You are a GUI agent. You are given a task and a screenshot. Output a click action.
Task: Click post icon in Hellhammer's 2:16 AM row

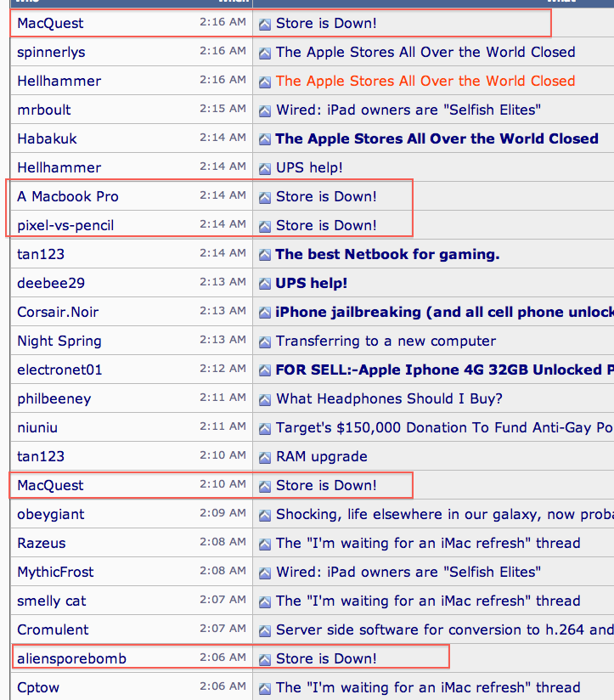(x=265, y=82)
